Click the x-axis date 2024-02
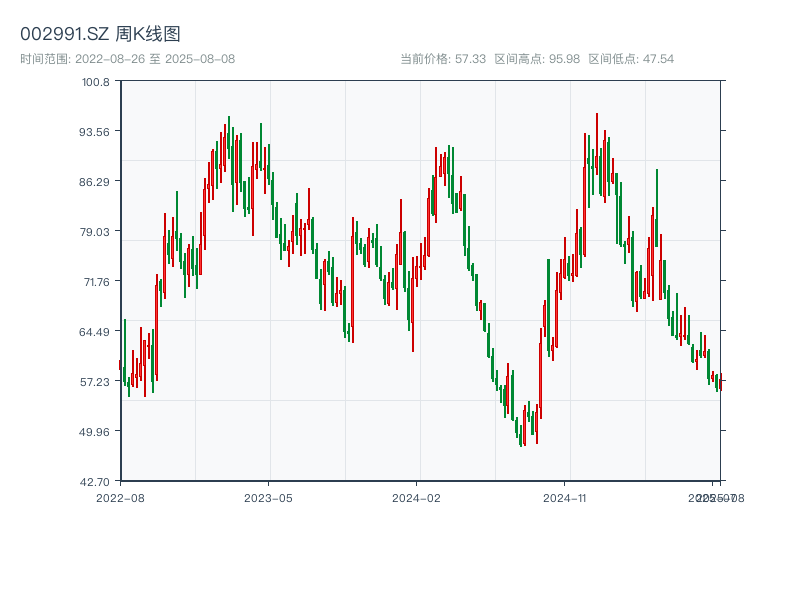The width and height of the screenshot is (800, 600). (416, 498)
